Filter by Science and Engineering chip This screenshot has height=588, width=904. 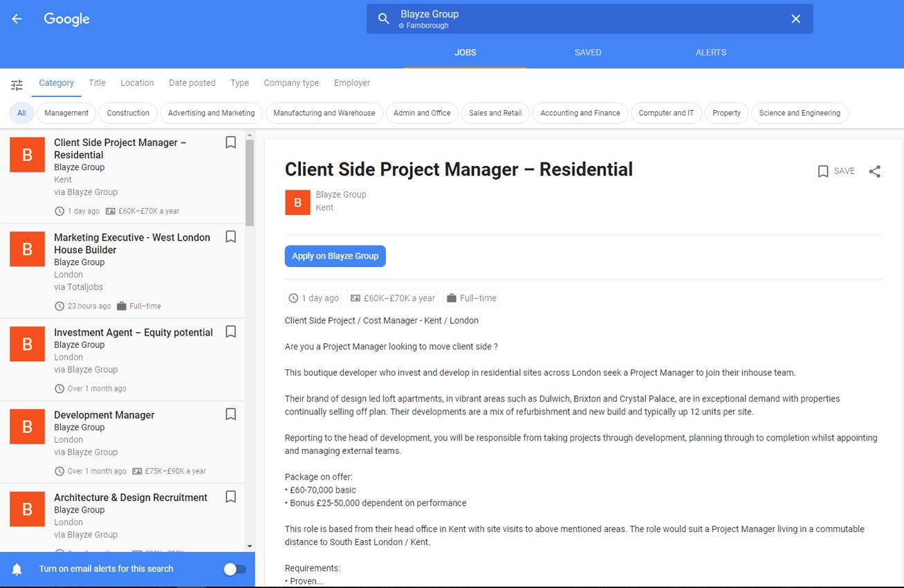pos(800,113)
